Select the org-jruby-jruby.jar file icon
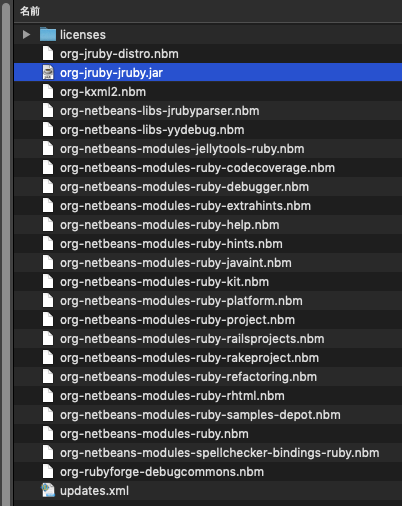This screenshot has width=402, height=506. (48, 72)
